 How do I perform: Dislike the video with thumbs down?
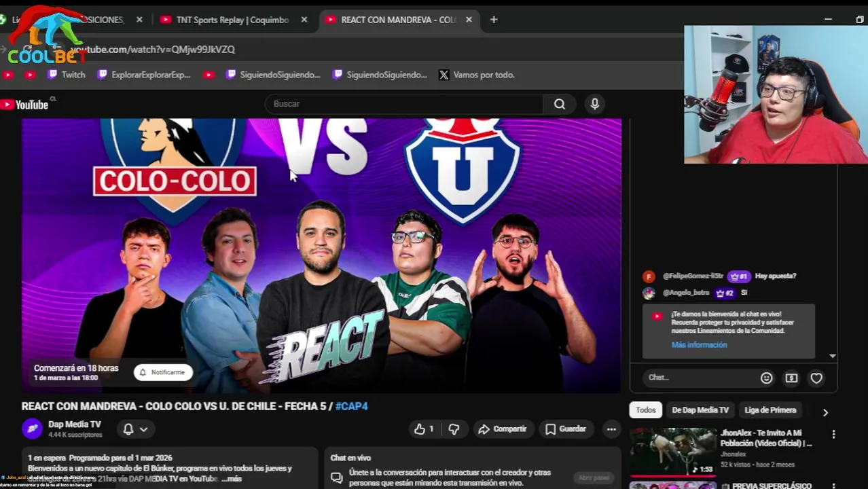[x=454, y=429]
